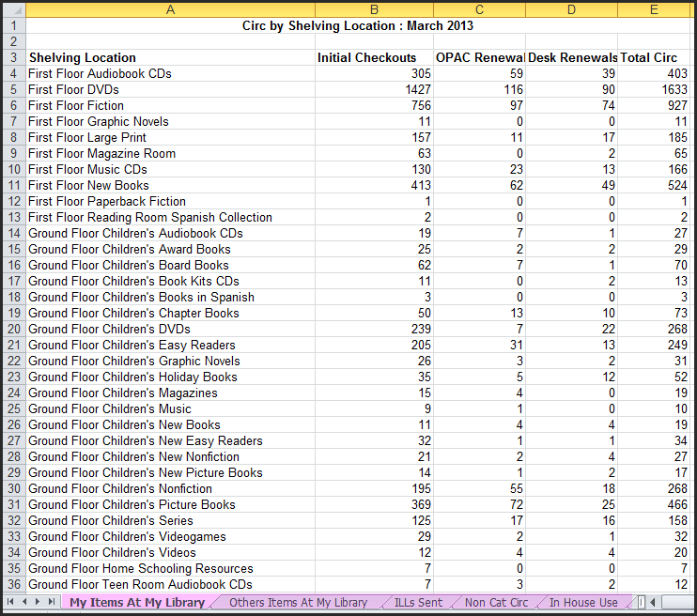Screen dimensions: 697x616
Task: Click Fiction total circ value 927
Action: pos(655,106)
